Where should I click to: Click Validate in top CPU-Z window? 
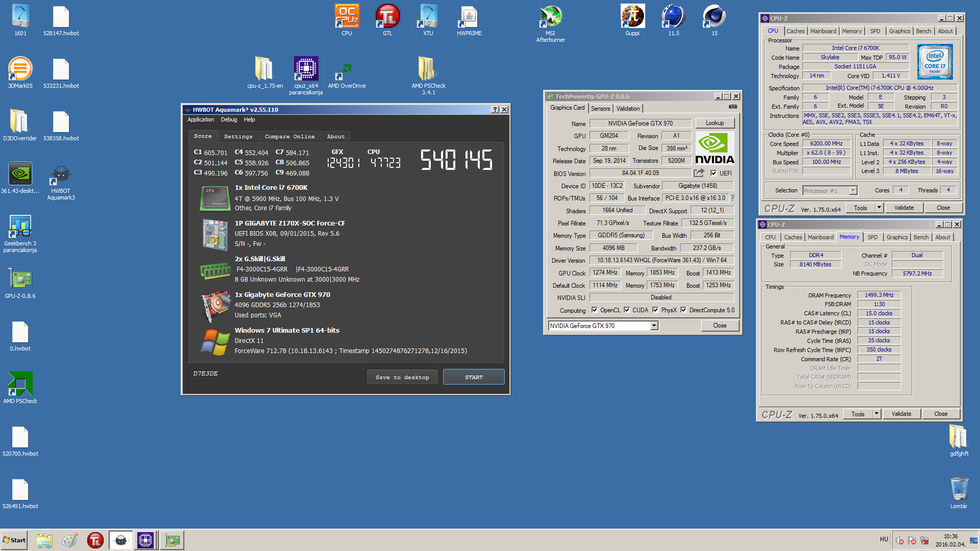pyautogui.click(x=904, y=208)
